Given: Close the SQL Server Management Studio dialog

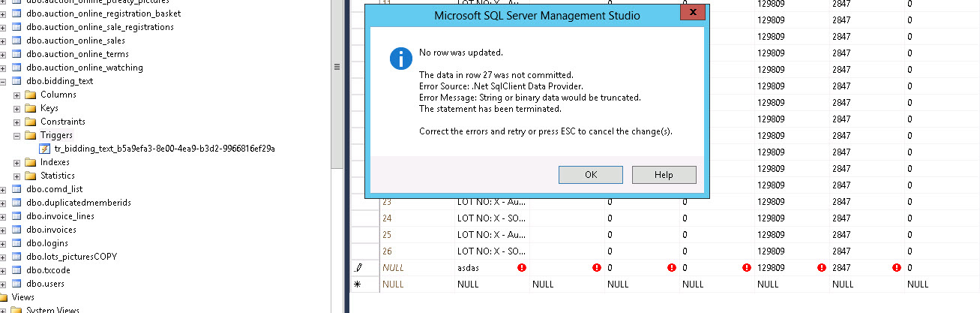Looking at the screenshot, I should tap(694, 13).
